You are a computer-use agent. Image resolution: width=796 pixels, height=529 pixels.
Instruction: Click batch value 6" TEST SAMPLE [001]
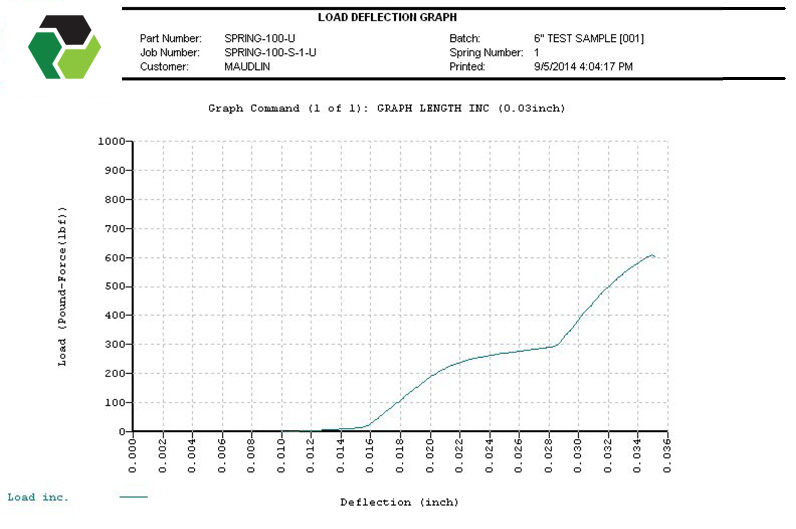588,39
